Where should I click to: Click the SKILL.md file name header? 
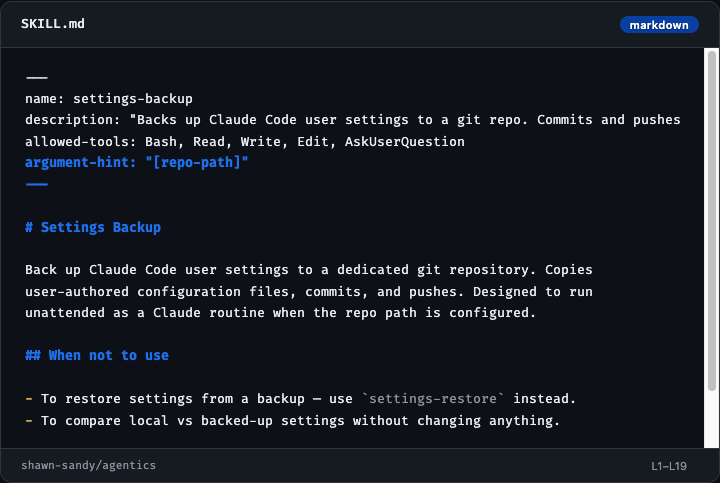pos(53,24)
